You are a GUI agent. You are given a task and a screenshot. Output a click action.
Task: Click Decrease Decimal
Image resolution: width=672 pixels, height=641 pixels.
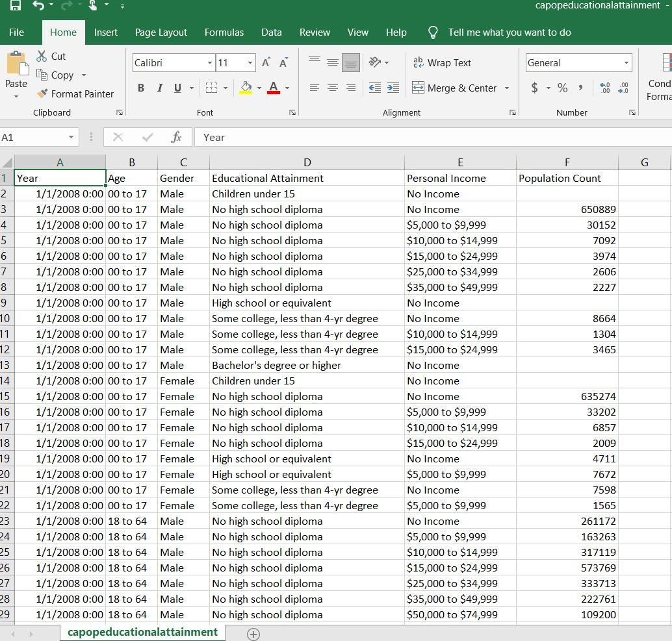pos(624,88)
